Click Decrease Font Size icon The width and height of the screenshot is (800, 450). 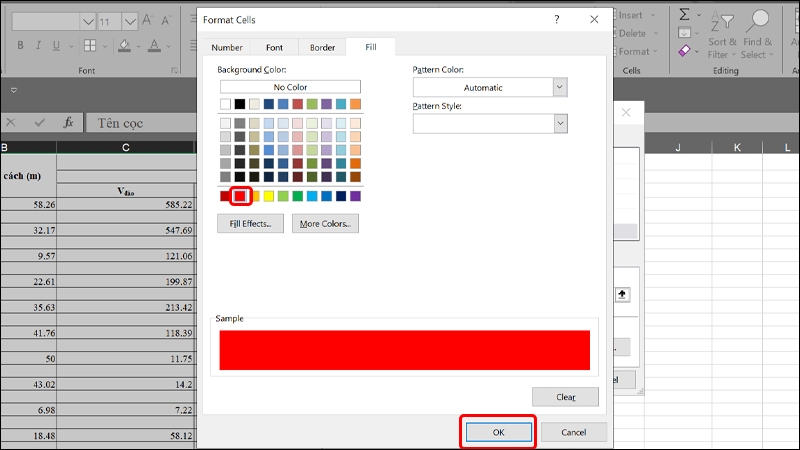(x=166, y=20)
